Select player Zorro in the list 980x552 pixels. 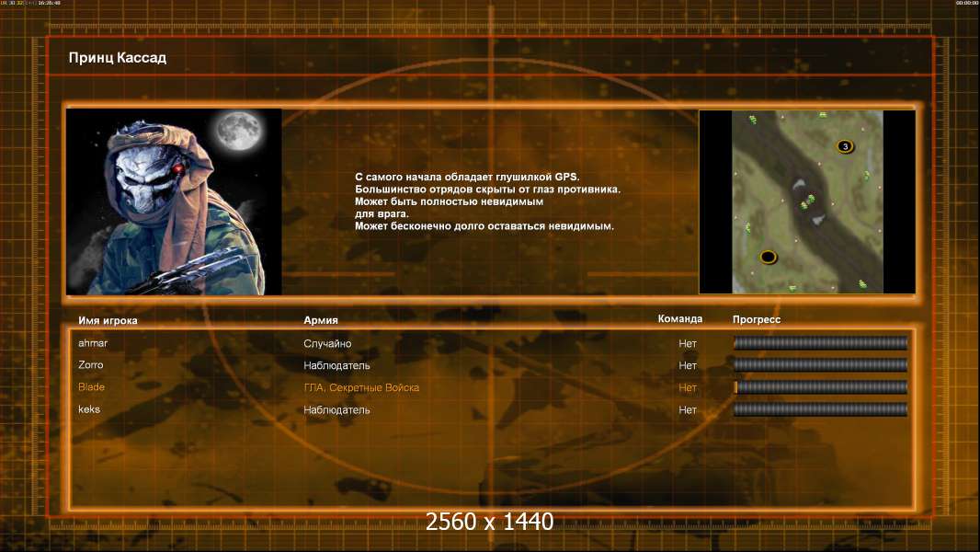(91, 365)
